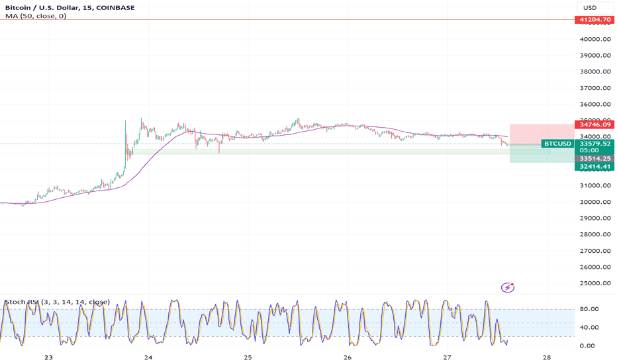Click the 30000.00 price axis label
The image size is (617, 364).
[x=595, y=202]
